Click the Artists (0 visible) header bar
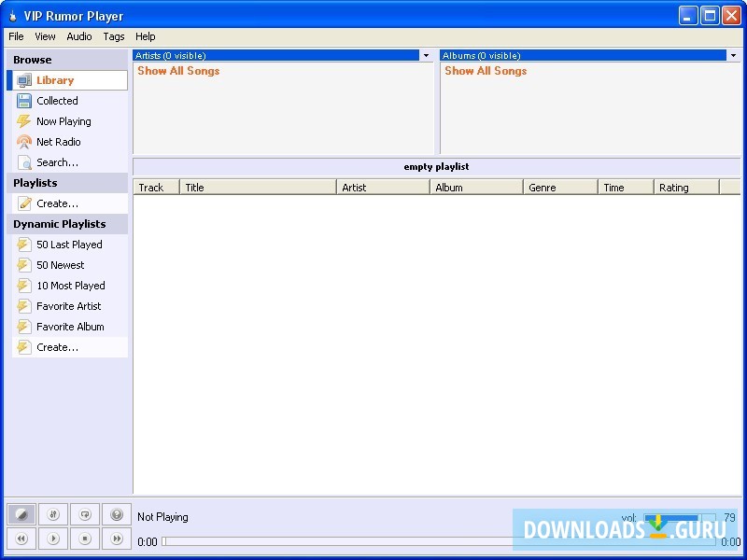 click(x=276, y=56)
